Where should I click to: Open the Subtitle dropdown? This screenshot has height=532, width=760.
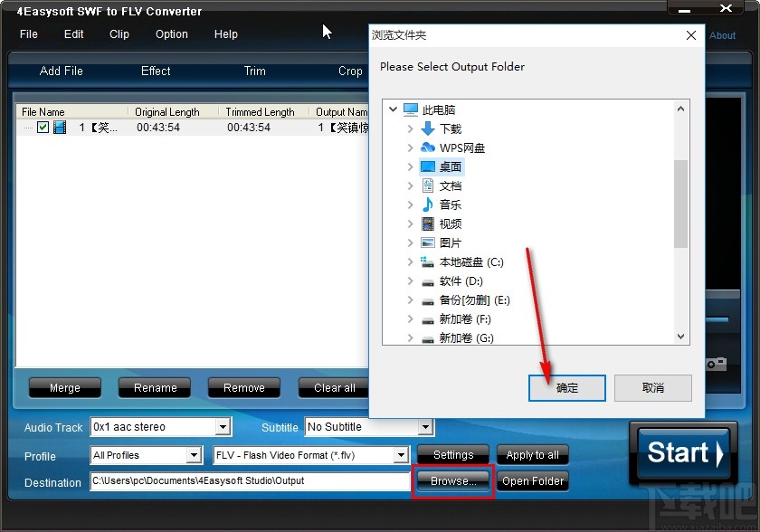tap(424, 426)
